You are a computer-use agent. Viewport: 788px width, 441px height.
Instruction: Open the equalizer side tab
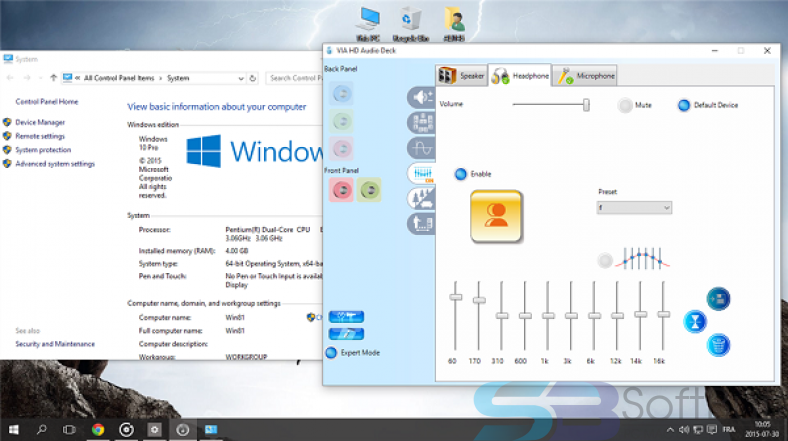[x=421, y=174]
